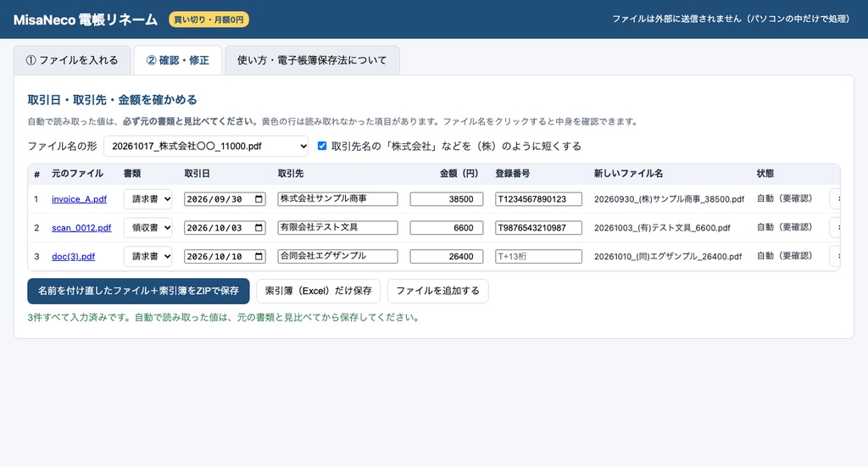
Task: Click the amount field showing 6600
Action: pos(446,228)
